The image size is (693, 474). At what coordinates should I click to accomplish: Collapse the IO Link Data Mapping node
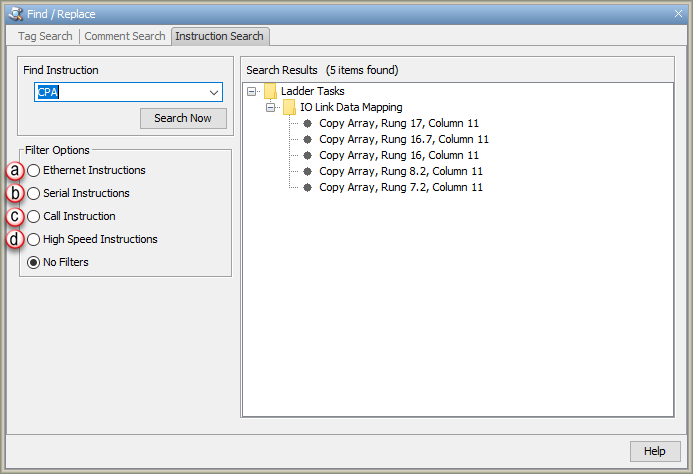(x=270, y=107)
